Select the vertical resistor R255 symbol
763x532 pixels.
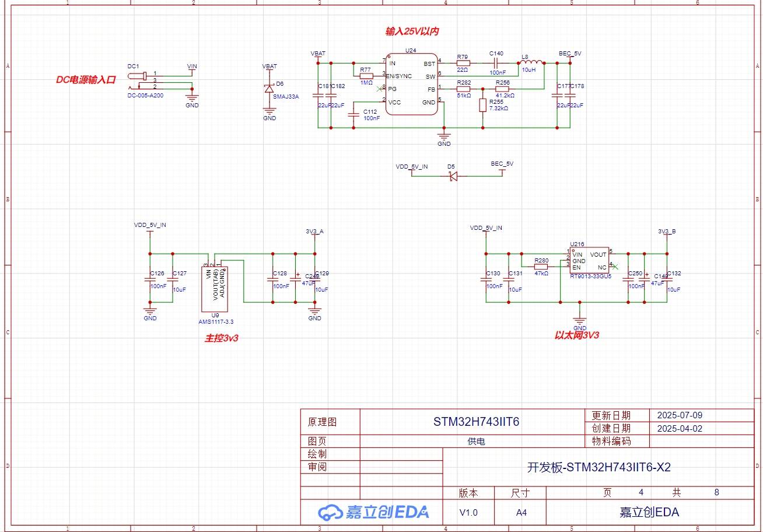tap(483, 106)
